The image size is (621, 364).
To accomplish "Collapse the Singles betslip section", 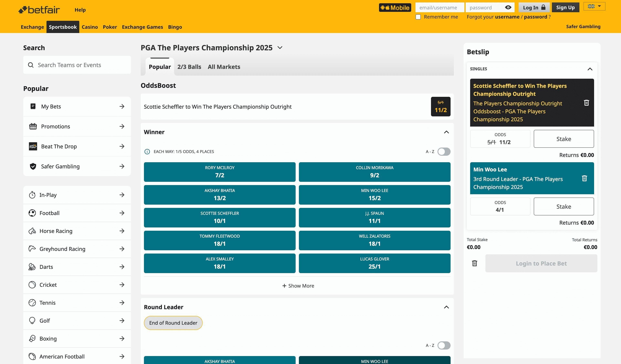I will (590, 69).
